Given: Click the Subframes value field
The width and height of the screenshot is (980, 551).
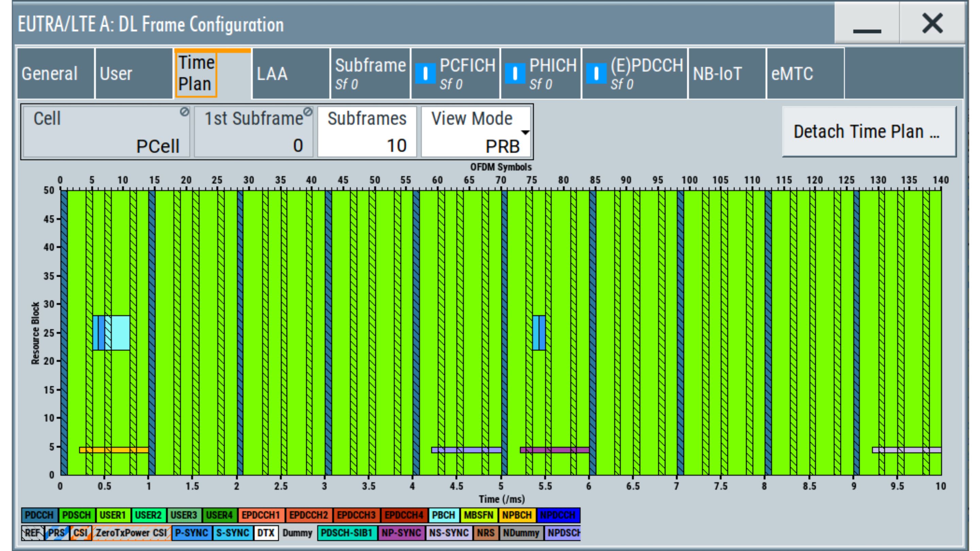Looking at the screenshot, I should pyautogui.click(x=367, y=132).
